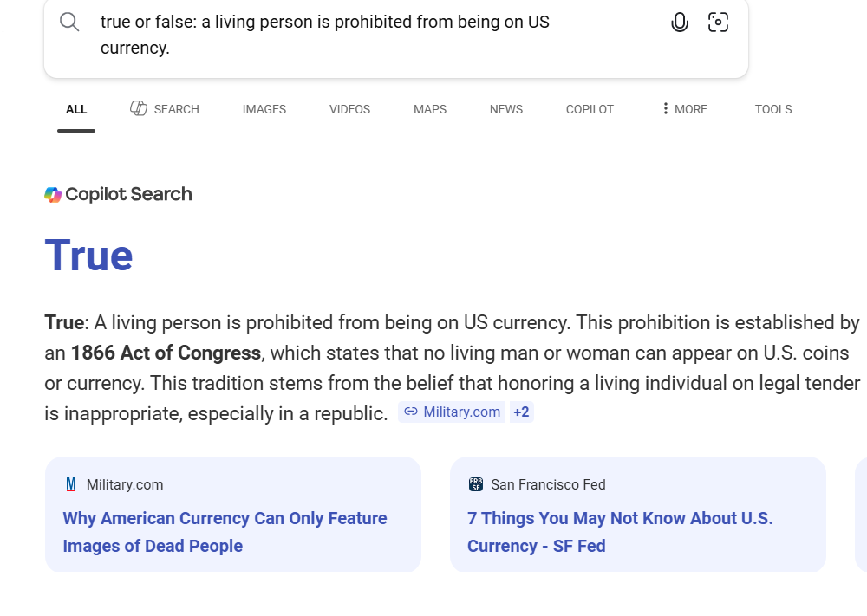Open visual search camera icon
The image size is (867, 616).
[718, 23]
